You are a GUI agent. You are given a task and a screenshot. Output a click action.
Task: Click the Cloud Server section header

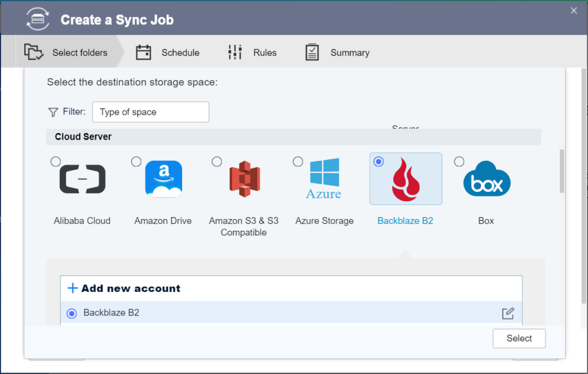pos(293,137)
